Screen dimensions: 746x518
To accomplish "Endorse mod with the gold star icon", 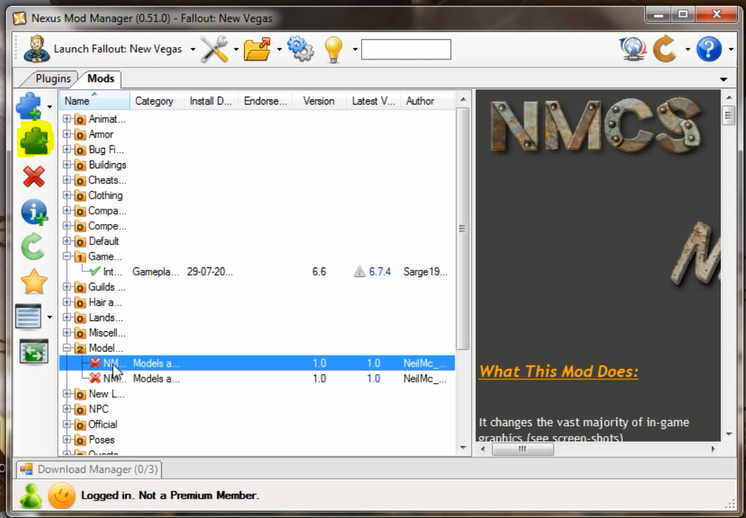I will click(34, 282).
